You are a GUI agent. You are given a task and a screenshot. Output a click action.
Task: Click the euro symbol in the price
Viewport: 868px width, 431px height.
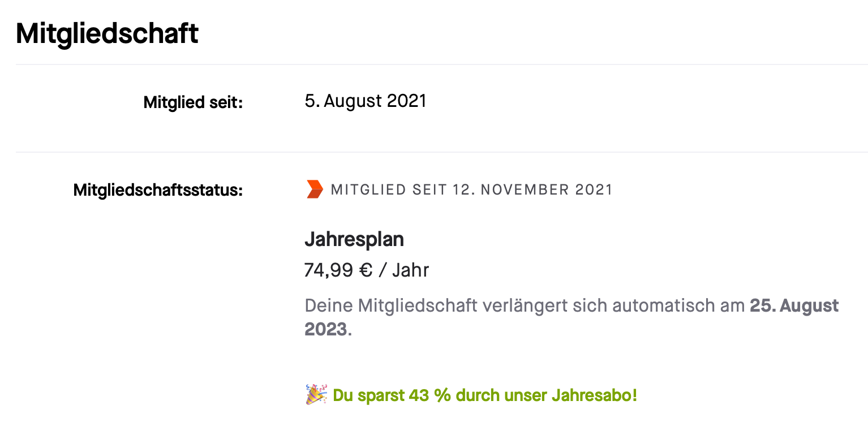tap(366, 270)
